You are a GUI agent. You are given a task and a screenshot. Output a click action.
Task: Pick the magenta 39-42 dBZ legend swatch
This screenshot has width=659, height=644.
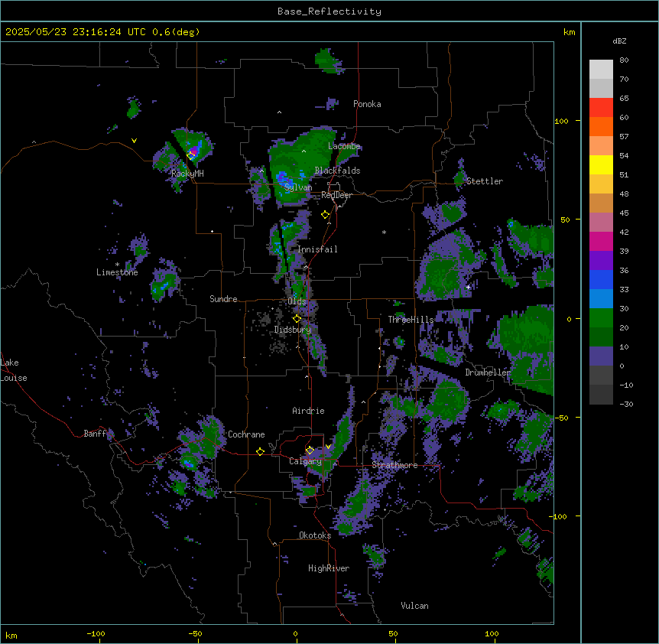pos(601,241)
